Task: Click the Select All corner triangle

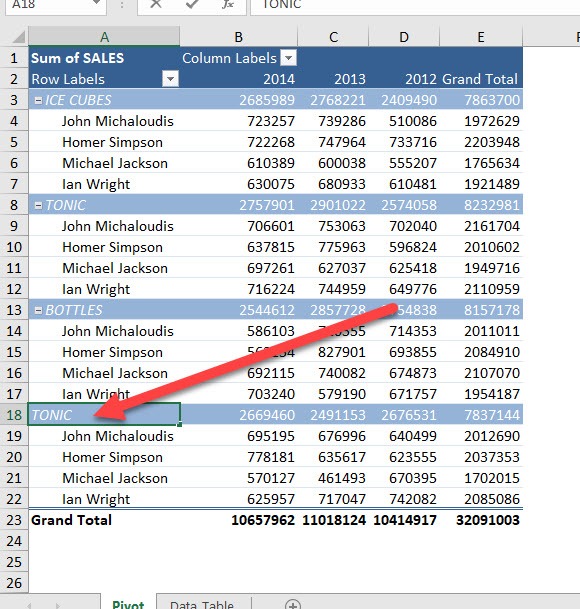Action: point(18,37)
